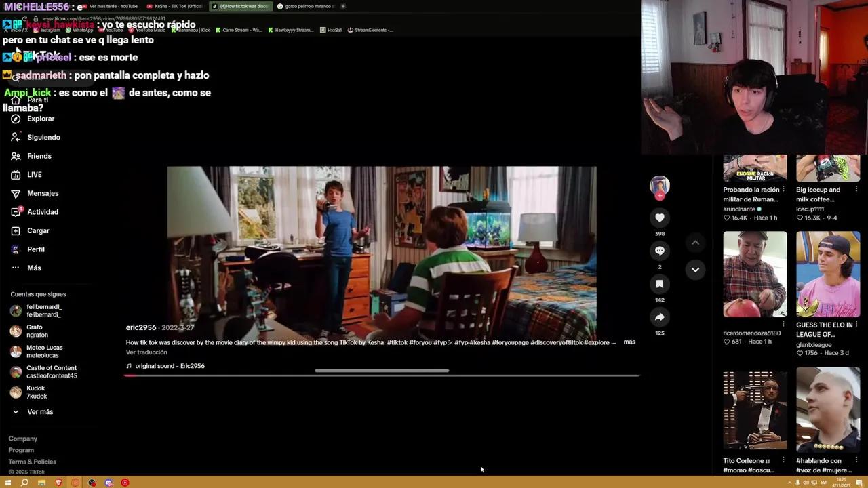868x488 pixels.
Task: Open Windows Start menu
Action: click(7, 483)
